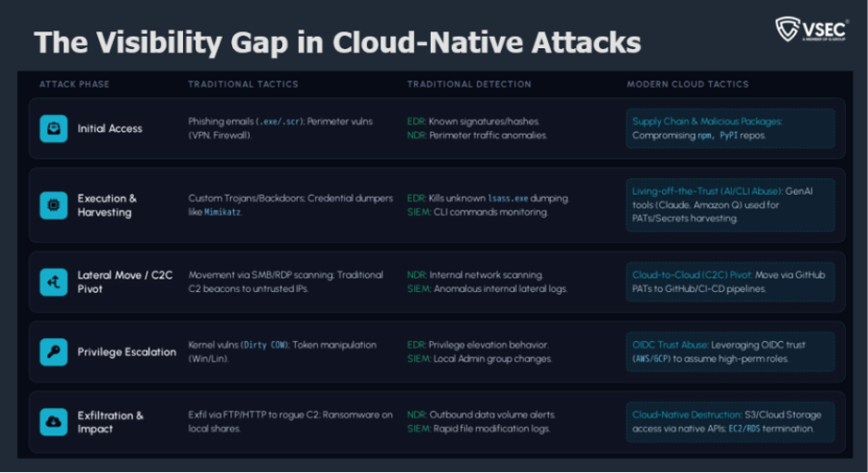Click the Cloud-to-Cloud (C2C) Pivot box
Image resolution: width=868 pixels, height=473 pixels.
click(x=730, y=282)
